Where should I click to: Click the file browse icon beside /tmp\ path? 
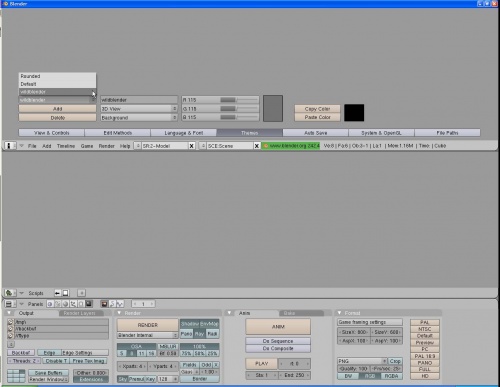(10, 322)
